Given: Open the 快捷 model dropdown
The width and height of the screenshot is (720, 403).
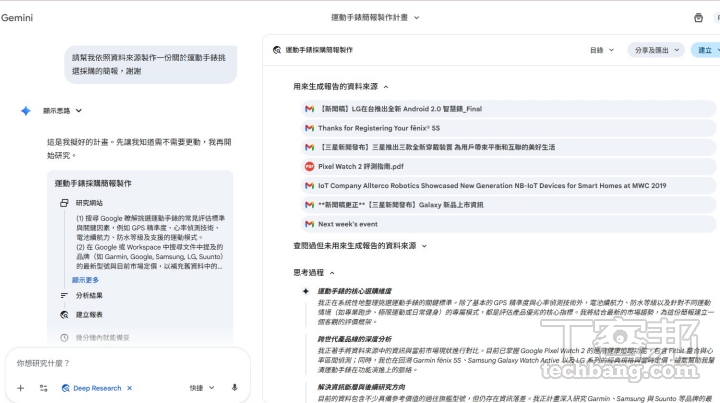Looking at the screenshot, I should pos(202,388).
